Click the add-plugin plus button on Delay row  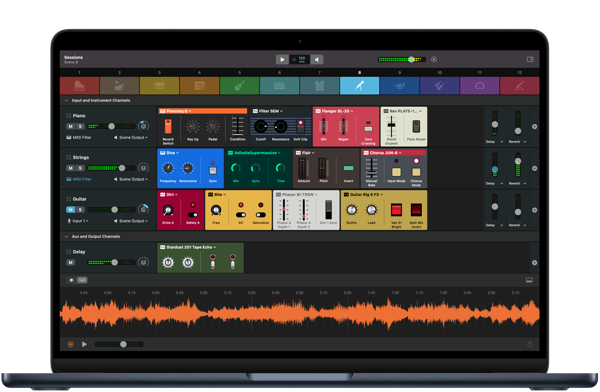(535, 263)
